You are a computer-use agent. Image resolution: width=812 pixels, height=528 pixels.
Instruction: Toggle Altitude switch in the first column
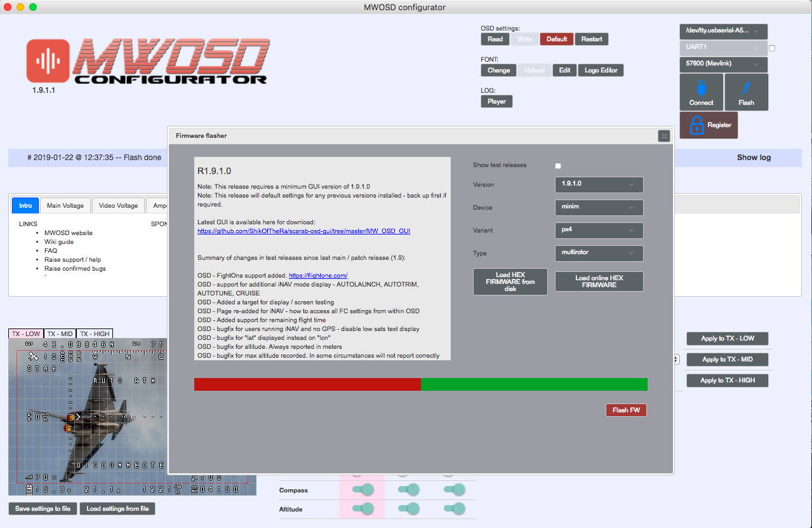coord(363,509)
